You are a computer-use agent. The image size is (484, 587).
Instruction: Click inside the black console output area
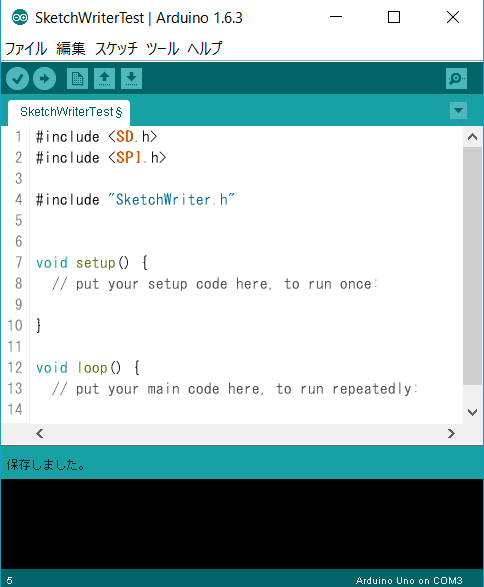click(x=242, y=524)
